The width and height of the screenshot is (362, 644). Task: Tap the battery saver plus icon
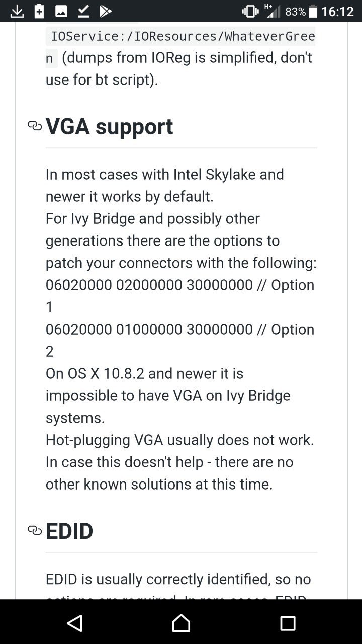pos(39,11)
